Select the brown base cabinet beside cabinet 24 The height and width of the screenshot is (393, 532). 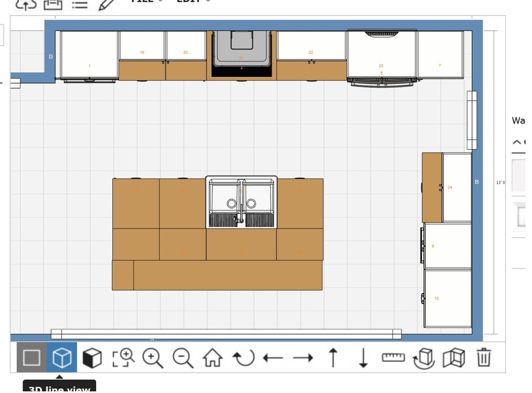432,187
